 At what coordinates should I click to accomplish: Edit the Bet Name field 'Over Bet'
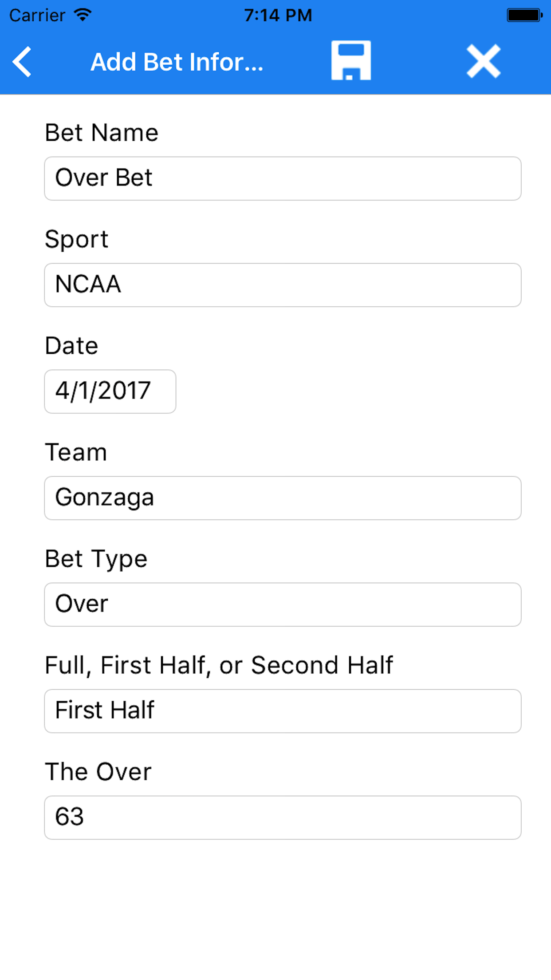283,178
